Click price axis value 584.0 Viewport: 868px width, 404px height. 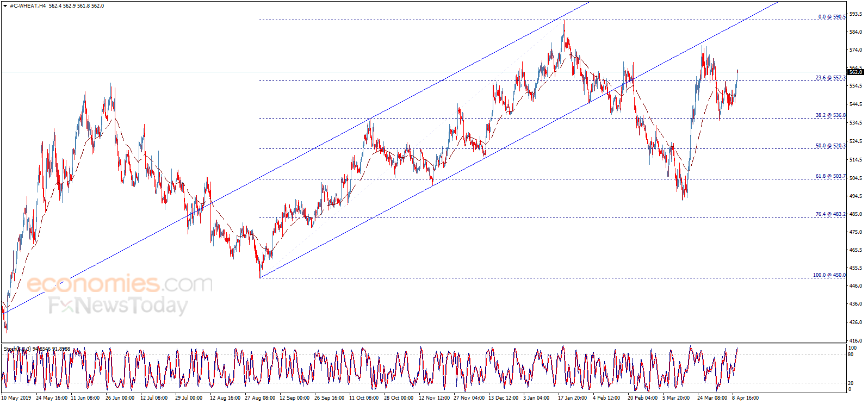tap(855, 32)
